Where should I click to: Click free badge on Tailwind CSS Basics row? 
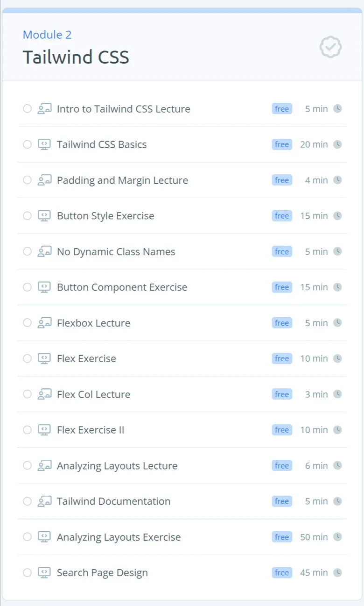pos(282,144)
